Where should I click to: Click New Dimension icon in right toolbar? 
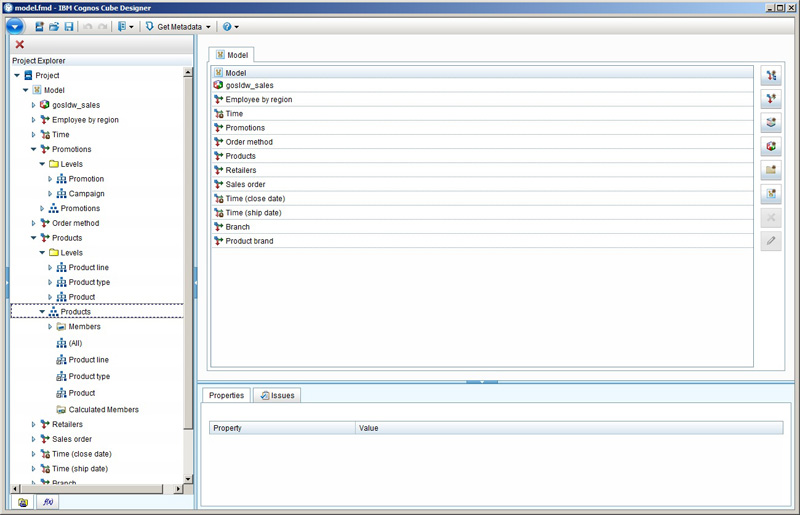(x=771, y=76)
